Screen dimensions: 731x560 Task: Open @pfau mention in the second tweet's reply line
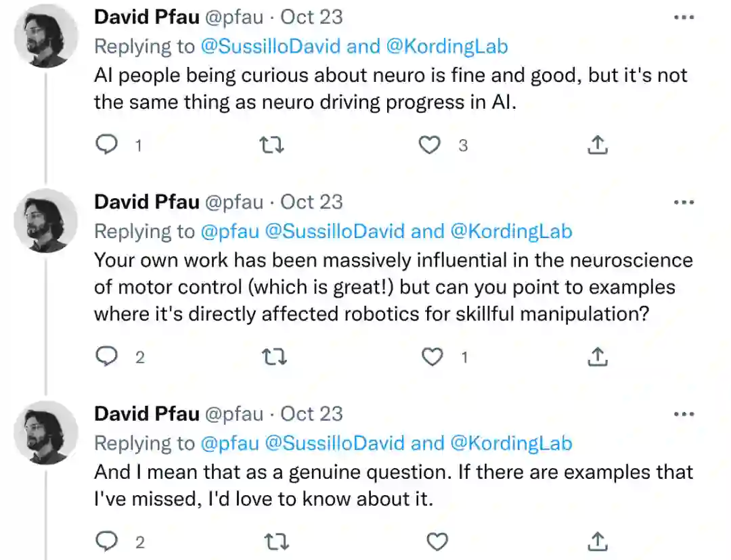pyautogui.click(x=229, y=231)
